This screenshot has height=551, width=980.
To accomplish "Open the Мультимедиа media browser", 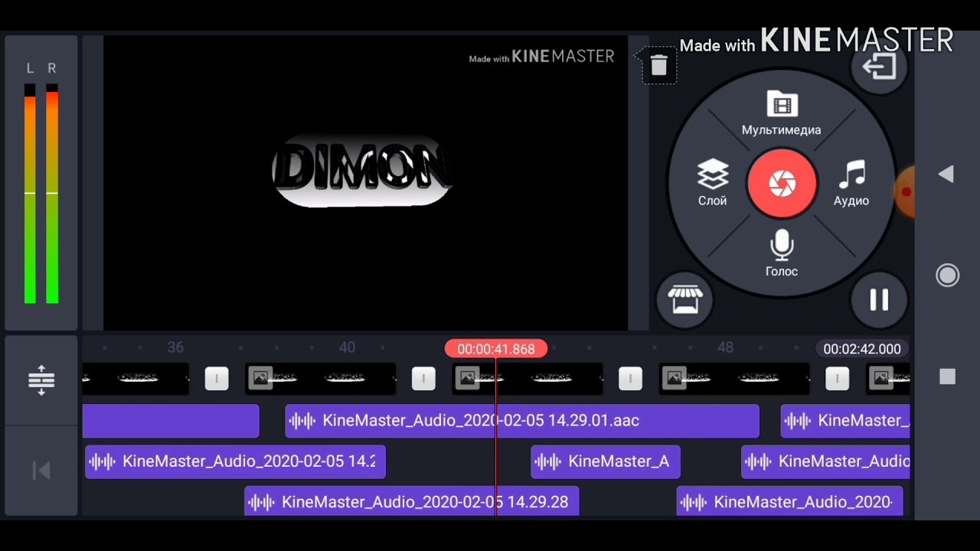I will [x=782, y=114].
